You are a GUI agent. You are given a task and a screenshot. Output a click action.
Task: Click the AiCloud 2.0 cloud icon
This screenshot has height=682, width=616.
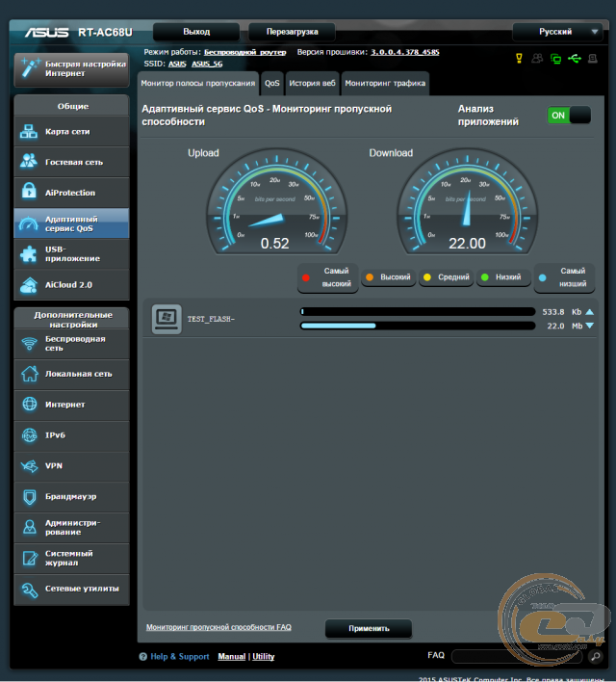29,285
